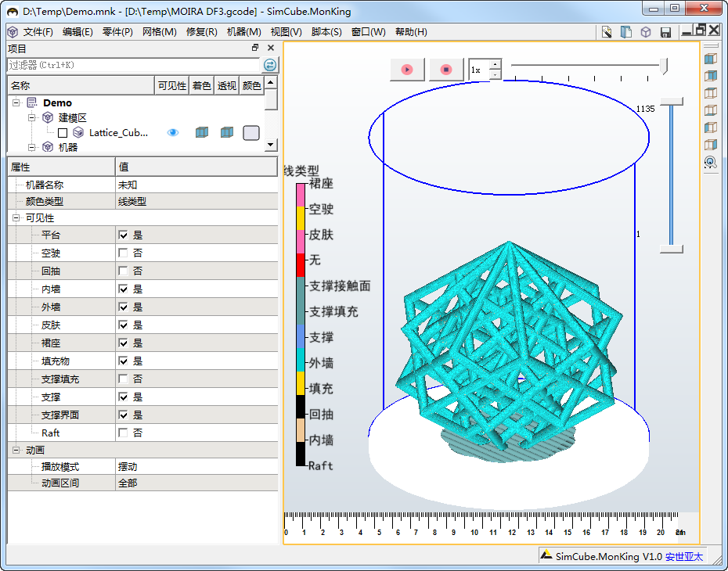Viewport: 728px width, 571px height.
Task: Uncheck the 裙座 visibility checkbox
Action: tap(123, 343)
